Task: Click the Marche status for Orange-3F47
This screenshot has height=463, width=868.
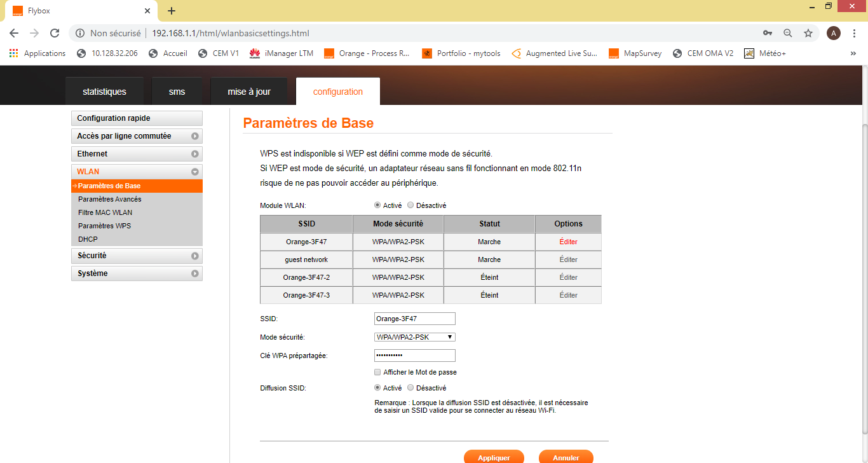Action: [489, 242]
